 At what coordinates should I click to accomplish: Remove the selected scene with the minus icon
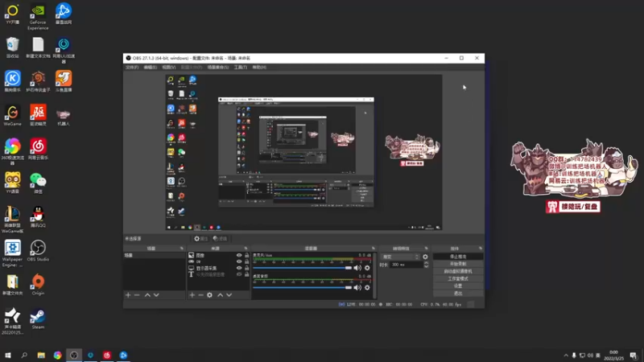coord(137,295)
